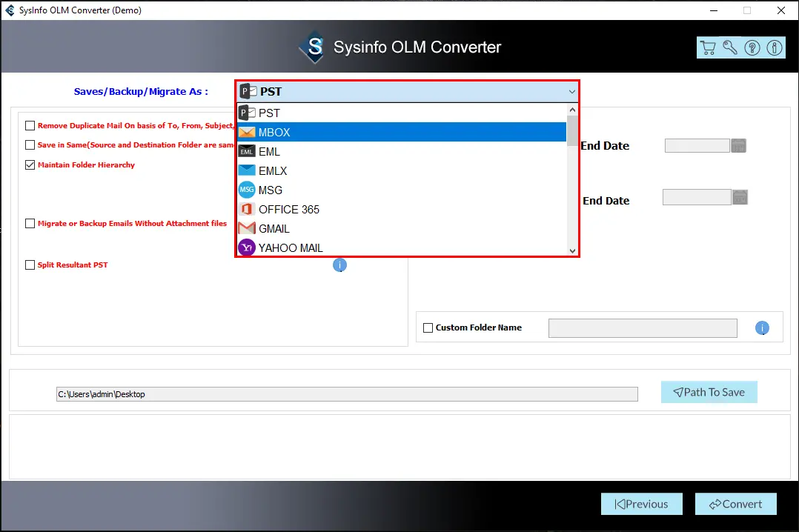799x532 pixels.
Task: Open the lower End Date calendar icon
Action: coord(740,197)
